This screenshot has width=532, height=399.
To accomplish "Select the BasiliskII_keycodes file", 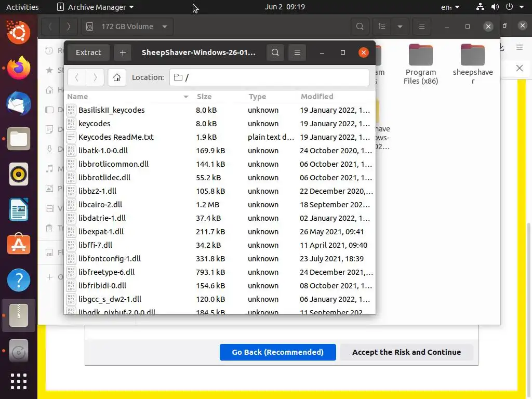I will click(x=220, y=110).
